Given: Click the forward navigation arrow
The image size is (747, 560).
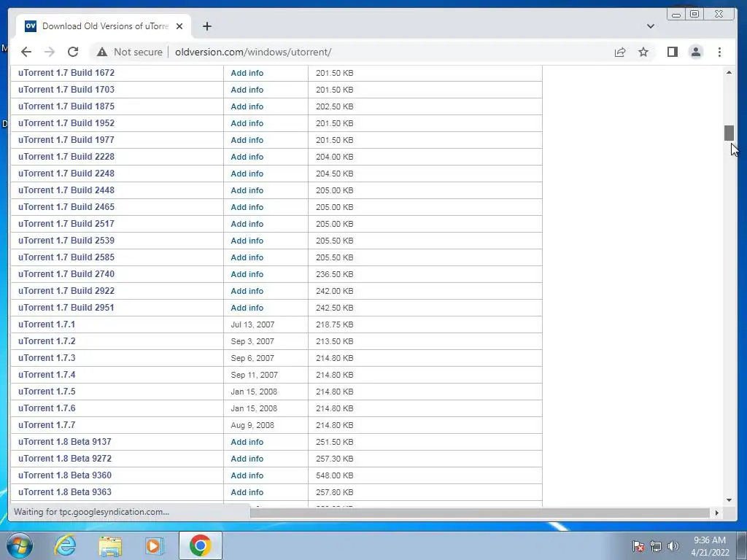Looking at the screenshot, I should pos(50,52).
